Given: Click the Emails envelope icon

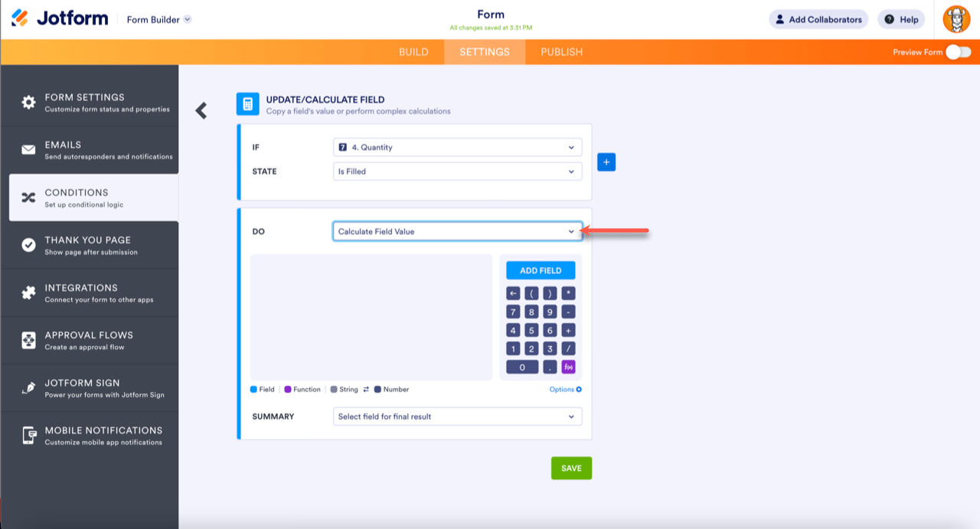Looking at the screenshot, I should click(28, 150).
